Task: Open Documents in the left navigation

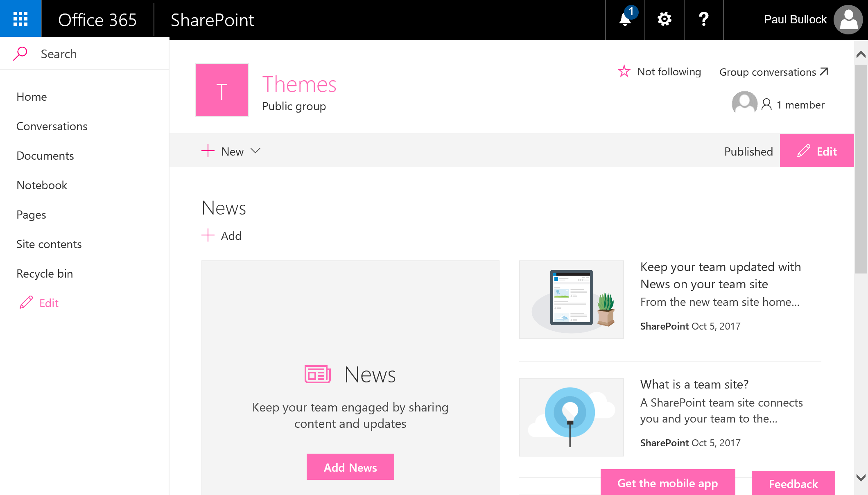Action: (45, 156)
